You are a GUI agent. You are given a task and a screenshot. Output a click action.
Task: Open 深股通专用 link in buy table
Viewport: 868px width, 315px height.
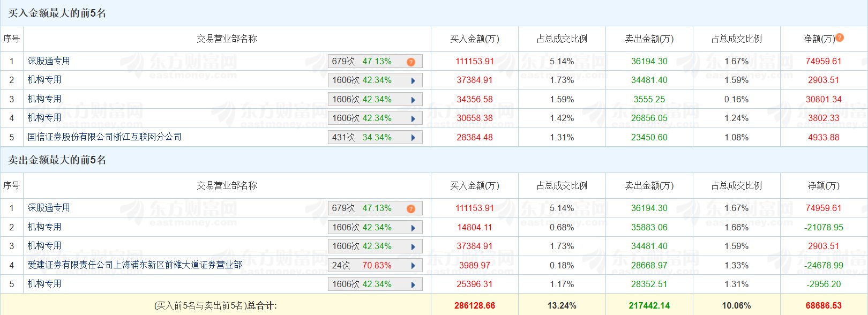click(x=49, y=61)
